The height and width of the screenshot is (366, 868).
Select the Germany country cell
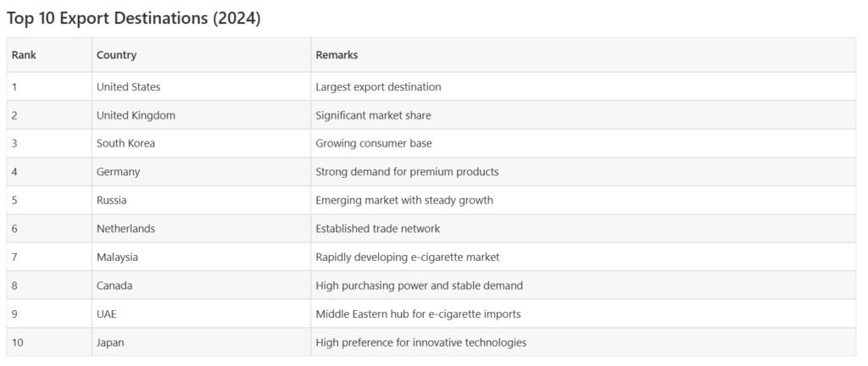coord(118,172)
